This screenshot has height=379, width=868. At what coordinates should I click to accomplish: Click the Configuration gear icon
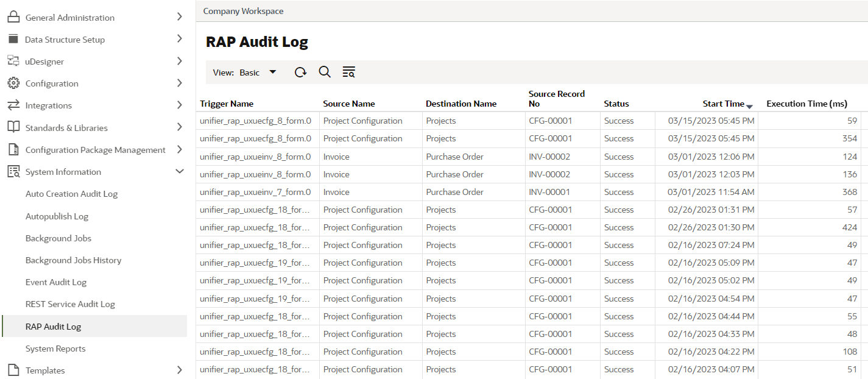coord(12,83)
